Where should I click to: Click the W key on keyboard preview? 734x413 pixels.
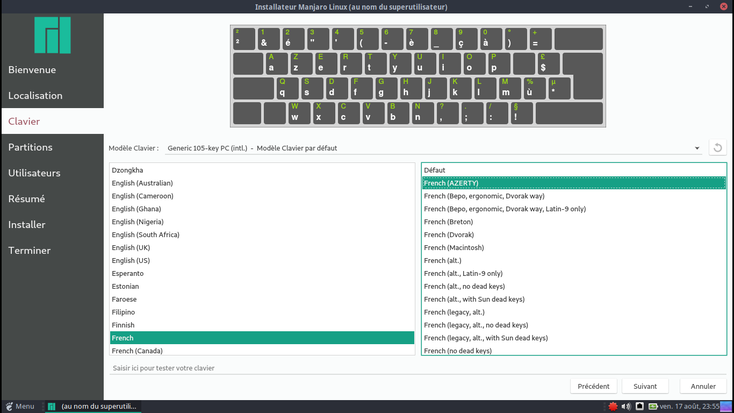point(299,113)
